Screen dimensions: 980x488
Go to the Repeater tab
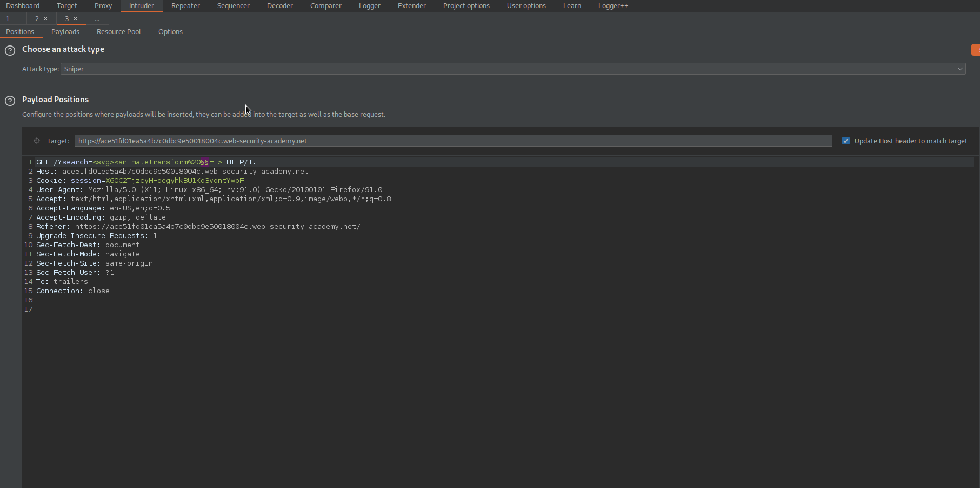pyautogui.click(x=185, y=6)
